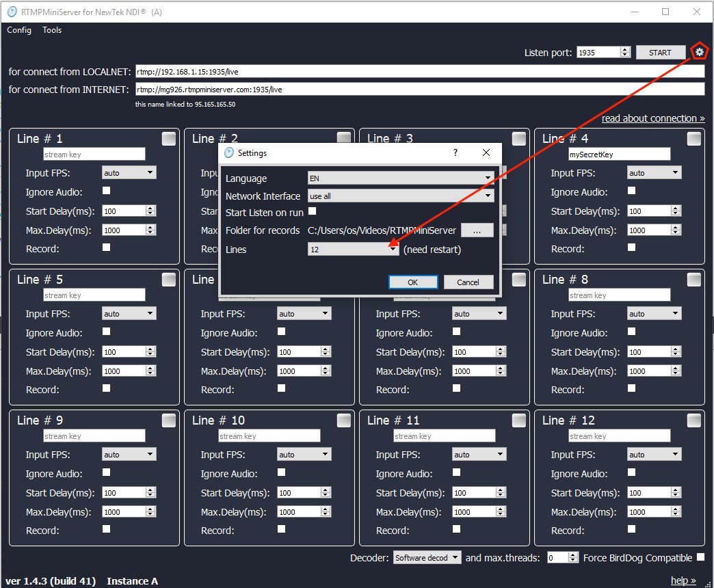Enable Force BirdDog Compatible checkbox

[x=701, y=557]
